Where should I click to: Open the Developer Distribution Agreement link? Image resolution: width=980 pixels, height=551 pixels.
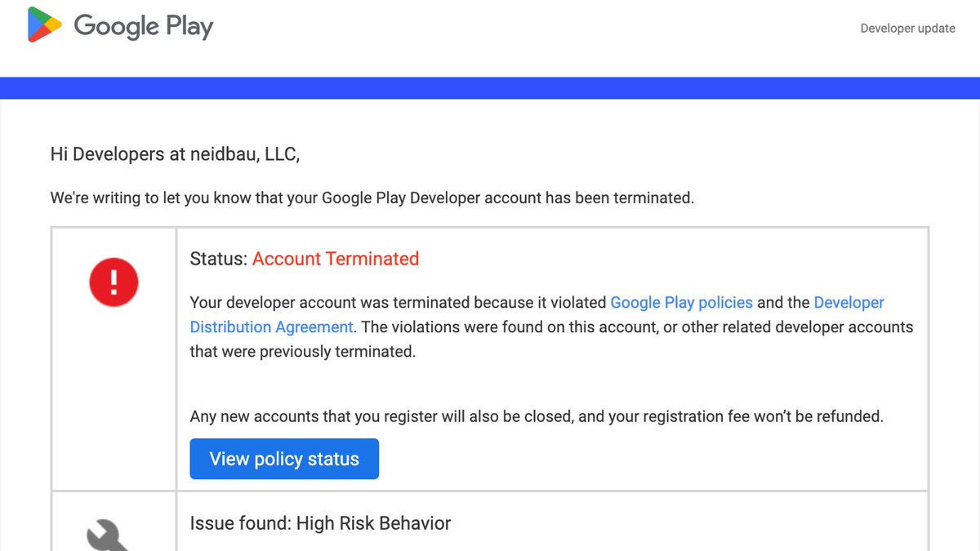click(537, 315)
